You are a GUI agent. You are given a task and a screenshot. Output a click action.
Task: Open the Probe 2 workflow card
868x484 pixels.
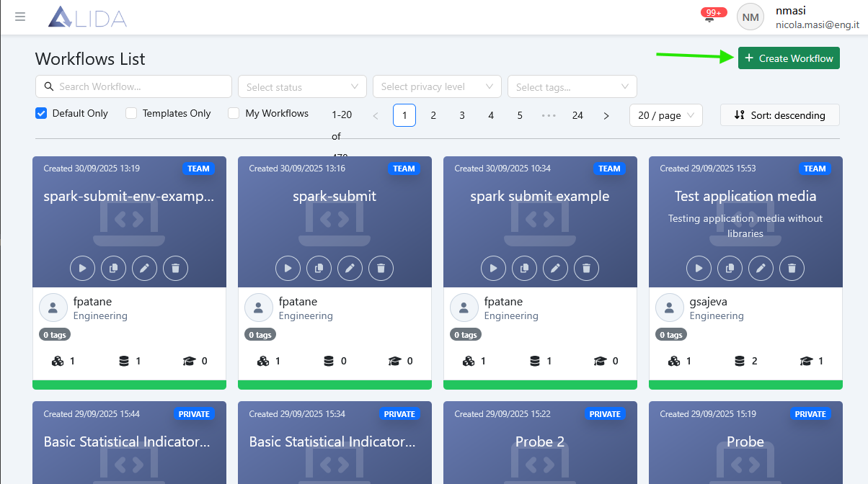[x=540, y=442]
